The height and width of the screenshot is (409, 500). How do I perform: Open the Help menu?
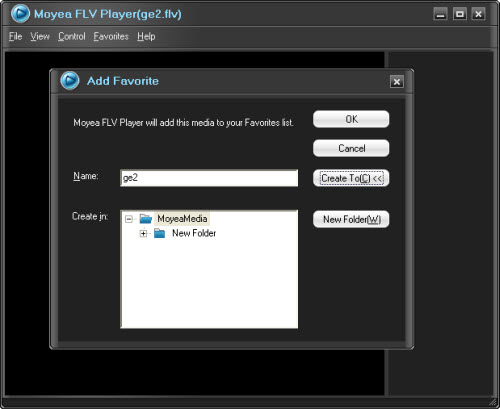[146, 36]
